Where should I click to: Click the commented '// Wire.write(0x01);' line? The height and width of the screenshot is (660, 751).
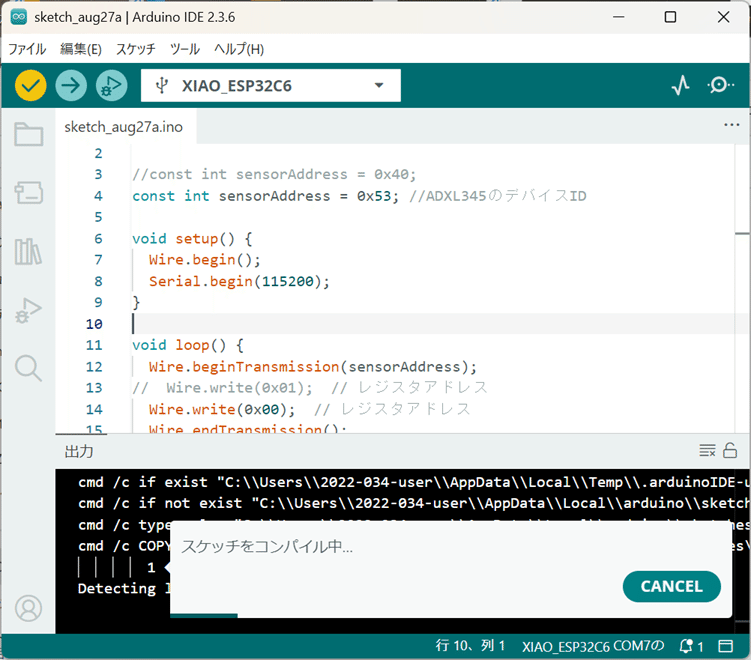click(310, 388)
